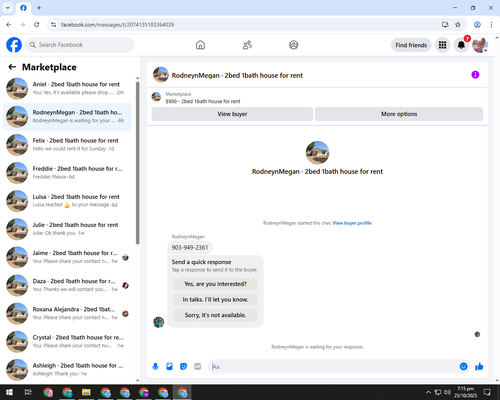Open Windows notification center icon

point(487,392)
